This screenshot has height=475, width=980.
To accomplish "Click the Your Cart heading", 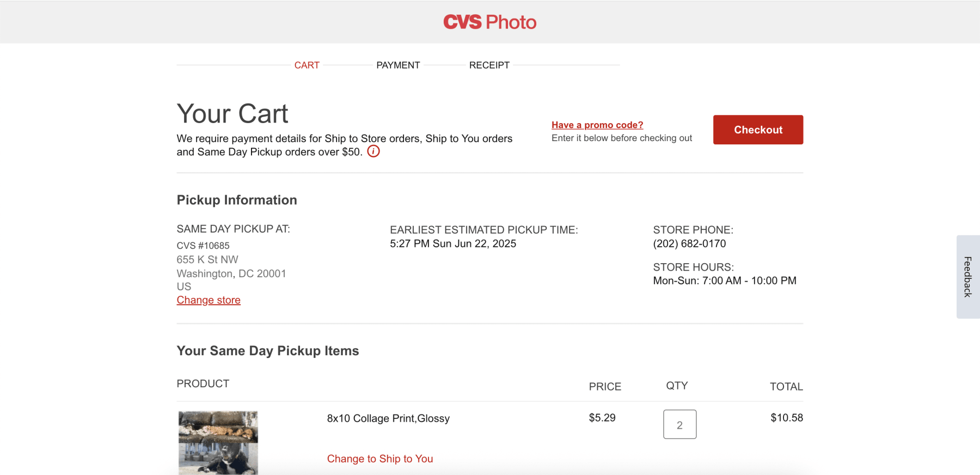I will [232, 114].
